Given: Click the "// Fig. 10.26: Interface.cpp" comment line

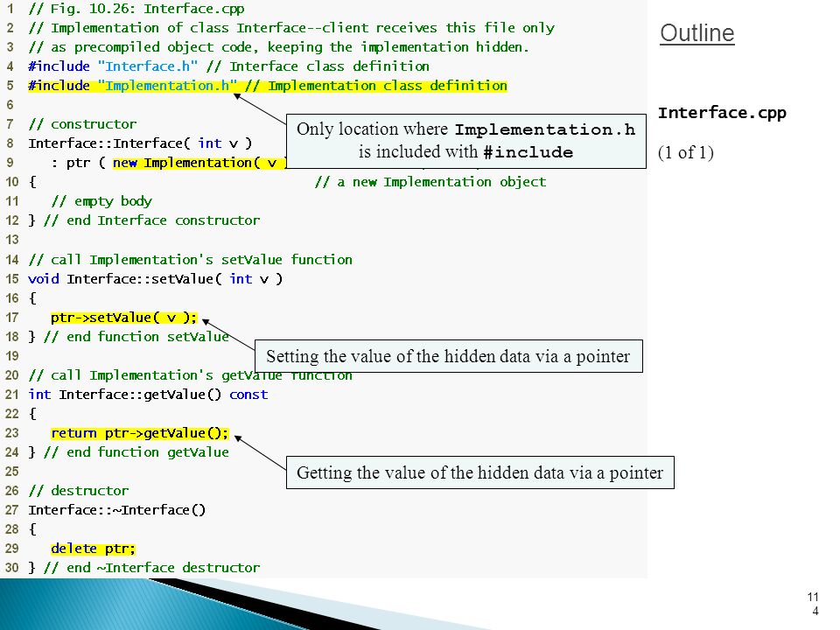Looking at the screenshot, I should click(x=136, y=9).
